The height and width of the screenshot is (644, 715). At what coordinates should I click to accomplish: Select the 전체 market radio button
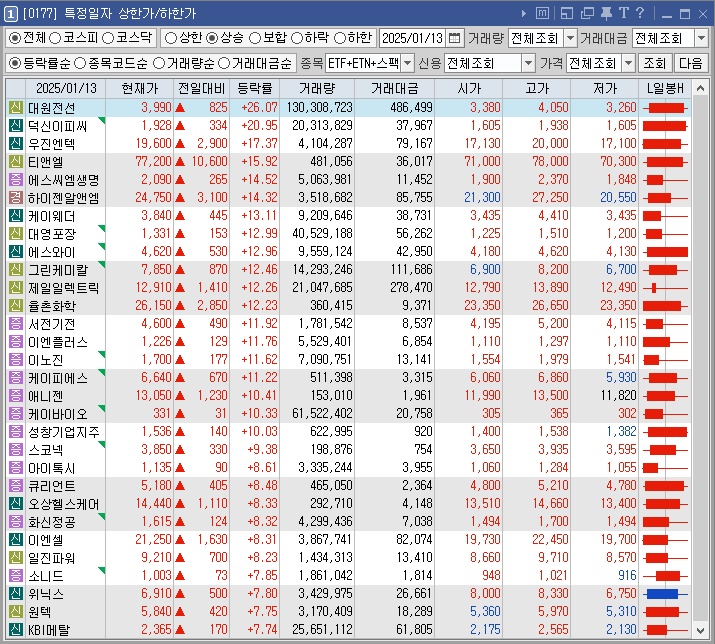pos(15,38)
